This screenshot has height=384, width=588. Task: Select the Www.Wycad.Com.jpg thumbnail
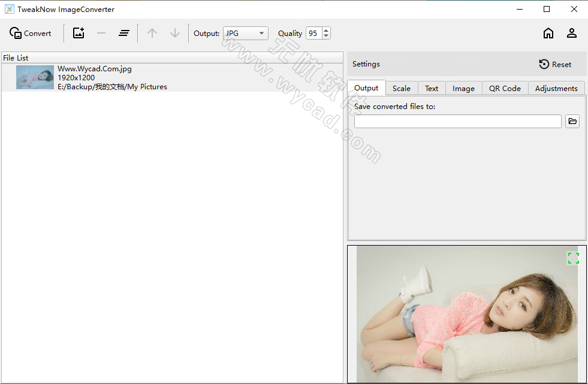point(35,77)
